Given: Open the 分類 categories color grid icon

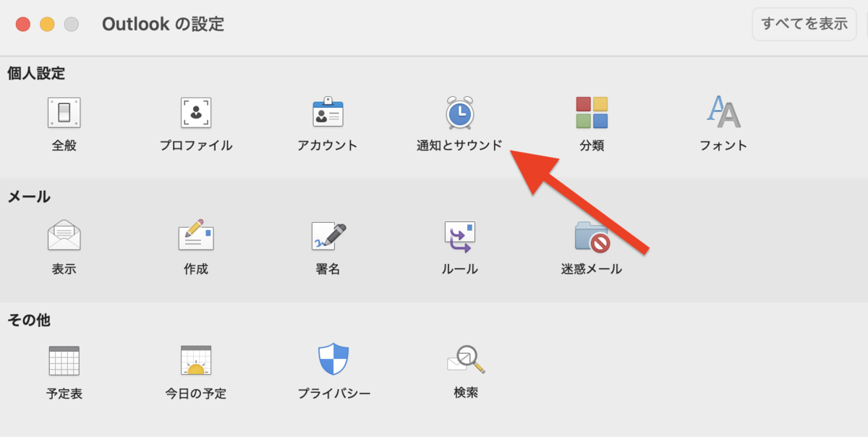Looking at the screenshot, I should 592,113.
